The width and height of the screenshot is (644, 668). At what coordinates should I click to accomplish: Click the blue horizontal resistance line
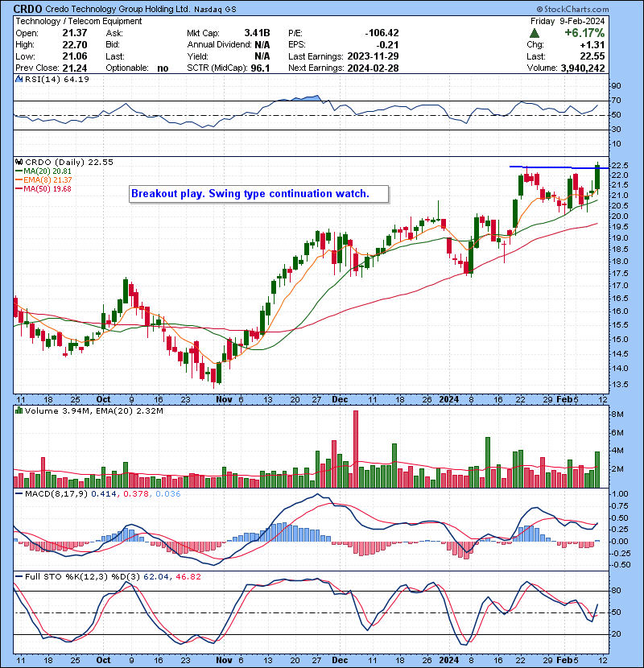point(555,167)
